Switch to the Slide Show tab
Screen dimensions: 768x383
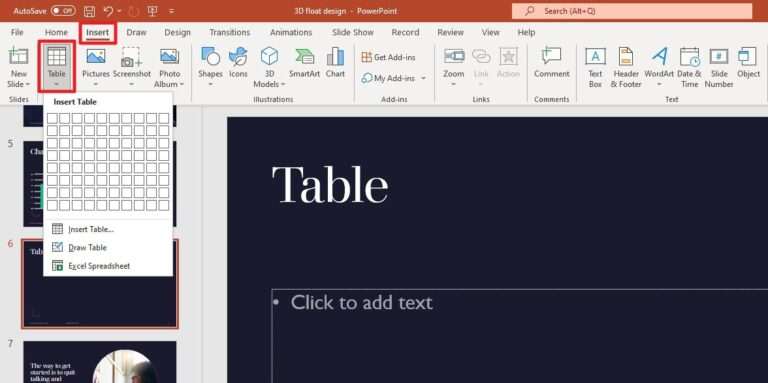[353, 32]
